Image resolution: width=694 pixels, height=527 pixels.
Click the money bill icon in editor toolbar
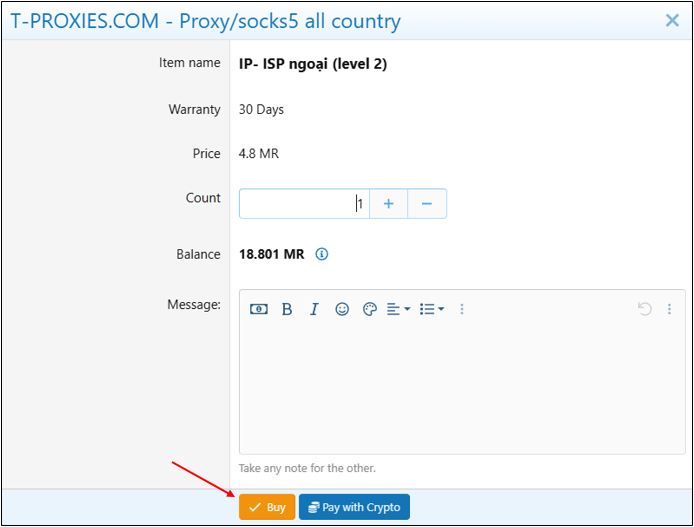259,309
